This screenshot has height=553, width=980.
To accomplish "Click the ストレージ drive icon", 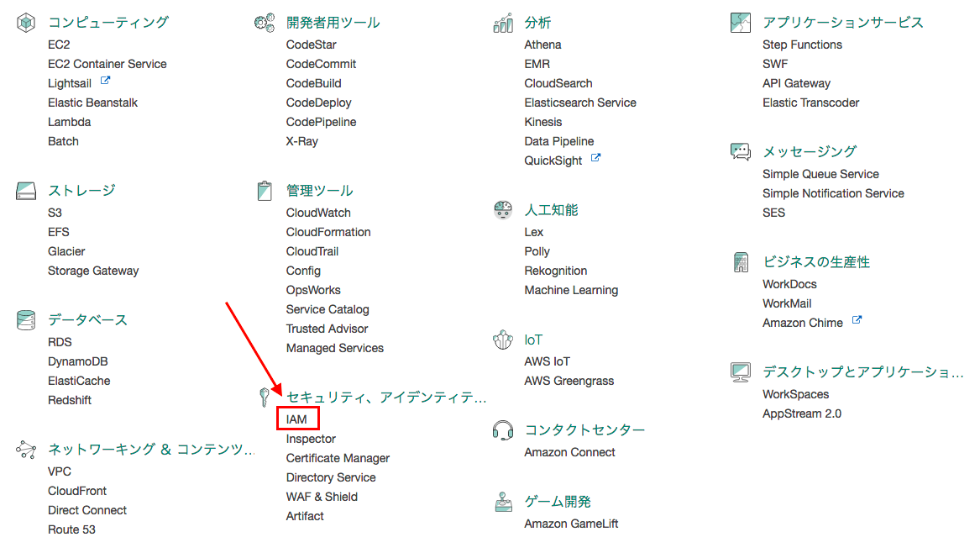I will click(x=25, y=190).
